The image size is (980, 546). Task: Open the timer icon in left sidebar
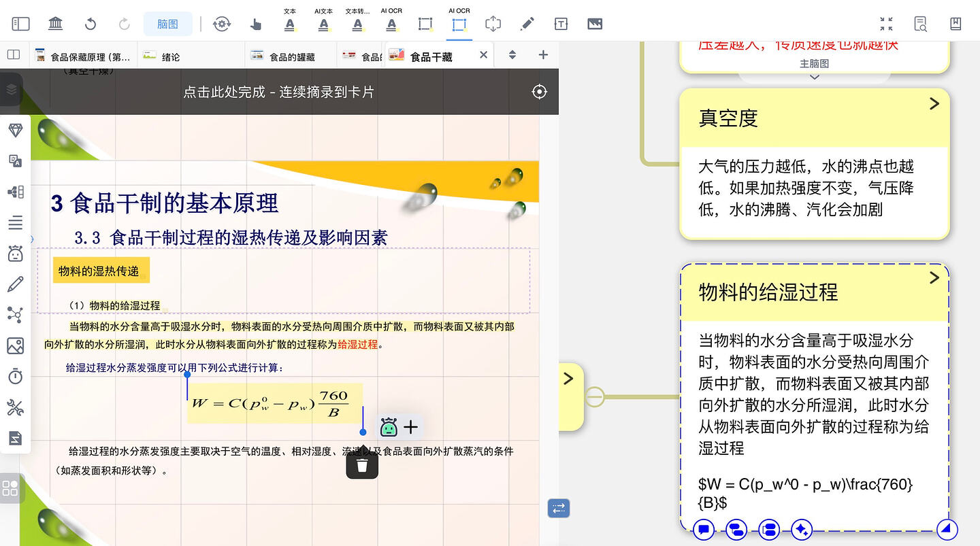click(15, 376)
